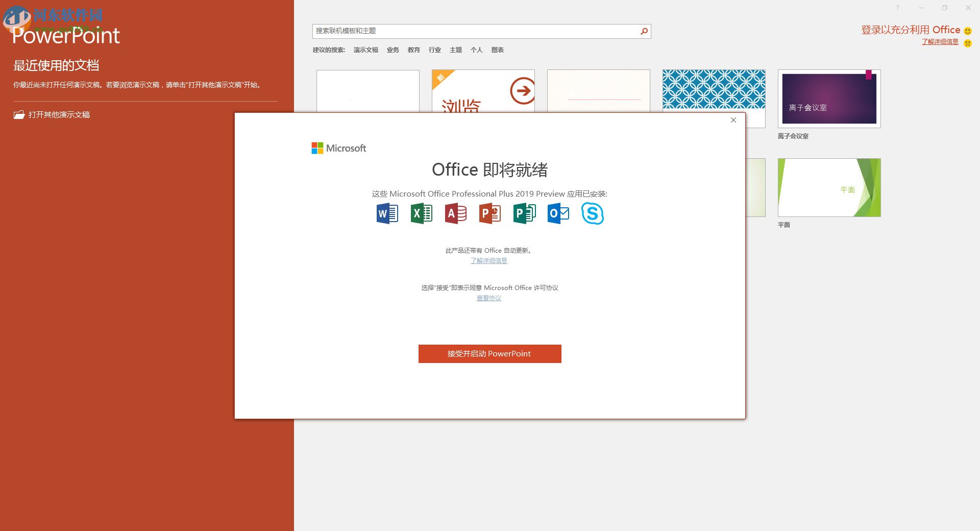
Task: Open the 浏览 tour template thumbnail
Action: point(483,91)
